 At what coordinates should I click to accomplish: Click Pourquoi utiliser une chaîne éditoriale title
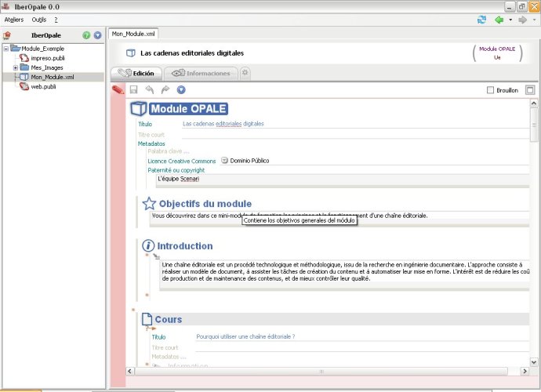(245, 336)
